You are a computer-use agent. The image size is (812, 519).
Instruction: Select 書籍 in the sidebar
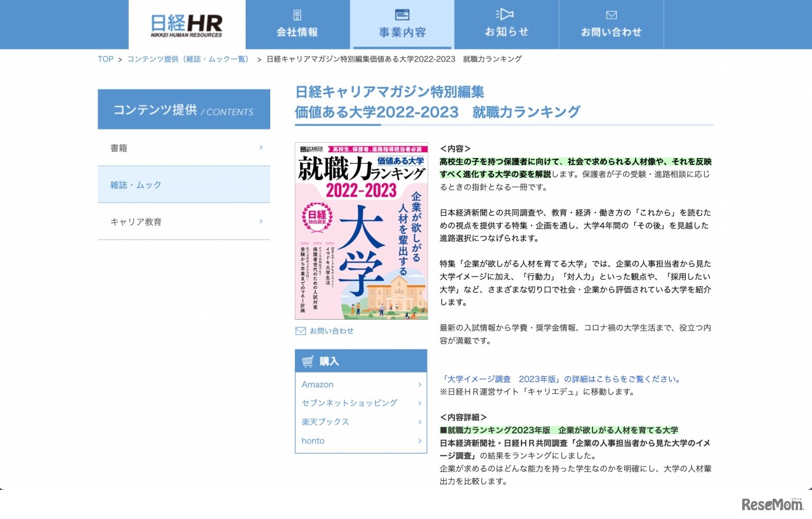184,148
